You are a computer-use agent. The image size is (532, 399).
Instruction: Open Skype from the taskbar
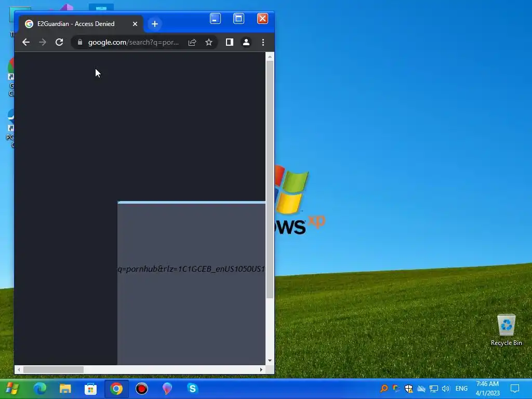(x=192, y=388)
